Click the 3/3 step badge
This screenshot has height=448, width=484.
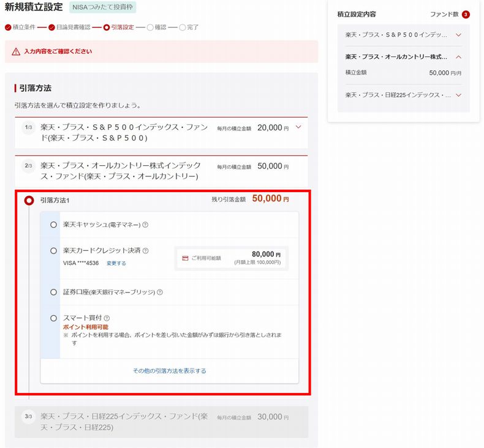click(28, 416)
